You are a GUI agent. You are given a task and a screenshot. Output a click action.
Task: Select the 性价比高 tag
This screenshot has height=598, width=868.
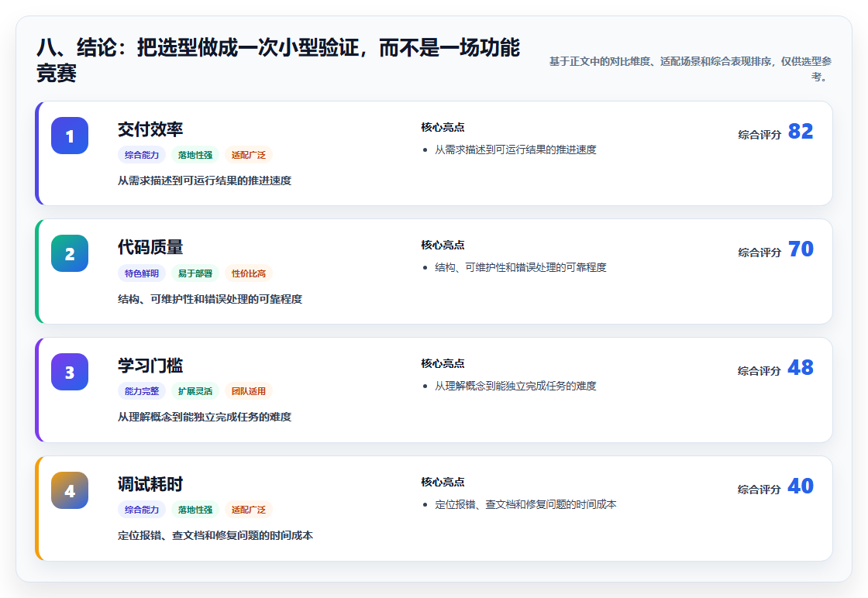[249, 273]
